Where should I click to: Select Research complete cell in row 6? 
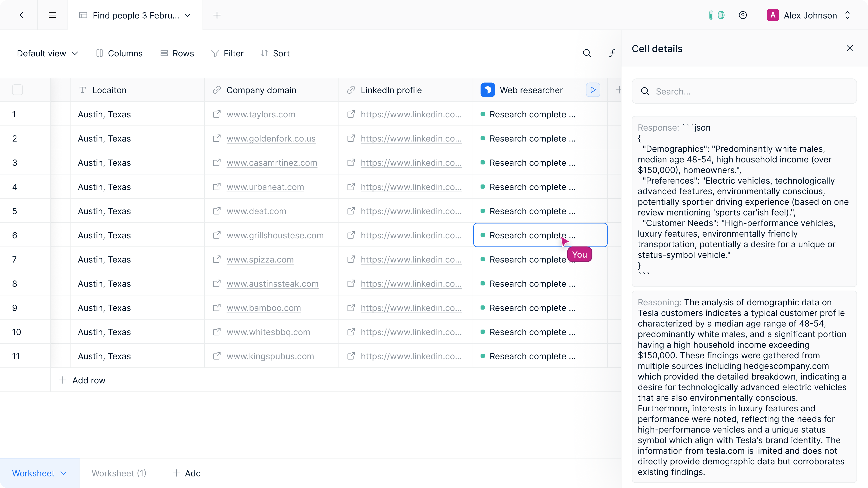[540, 235]
